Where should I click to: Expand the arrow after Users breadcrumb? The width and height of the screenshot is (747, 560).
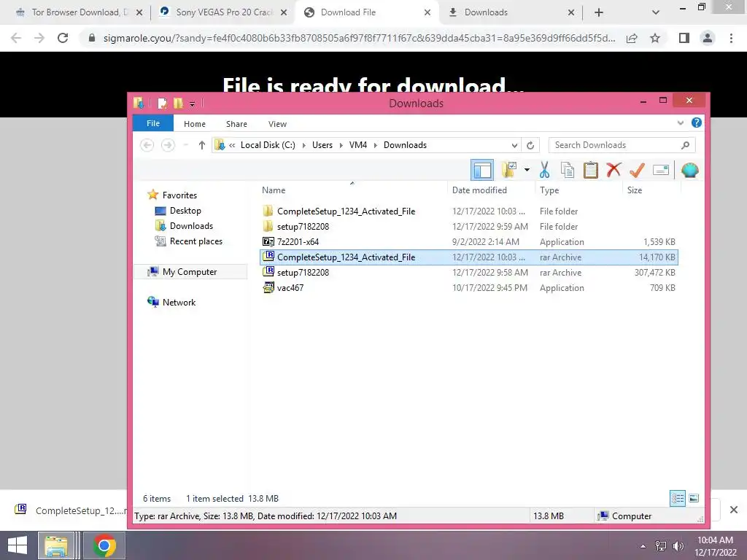(341, 145)
